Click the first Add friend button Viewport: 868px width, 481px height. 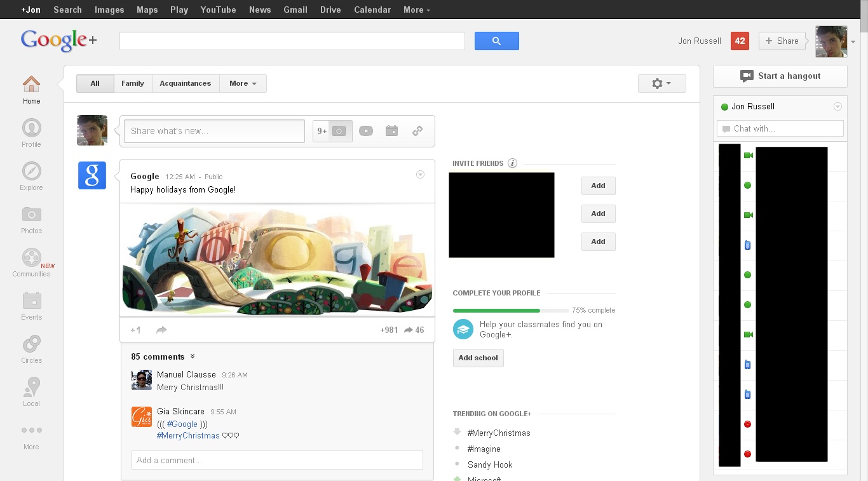598,186
